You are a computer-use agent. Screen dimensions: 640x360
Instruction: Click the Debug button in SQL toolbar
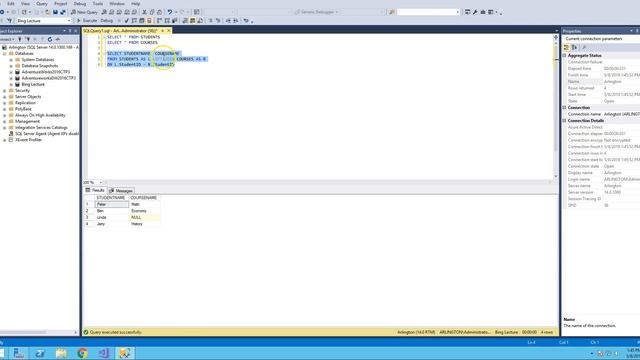click(x=107, y=20)
